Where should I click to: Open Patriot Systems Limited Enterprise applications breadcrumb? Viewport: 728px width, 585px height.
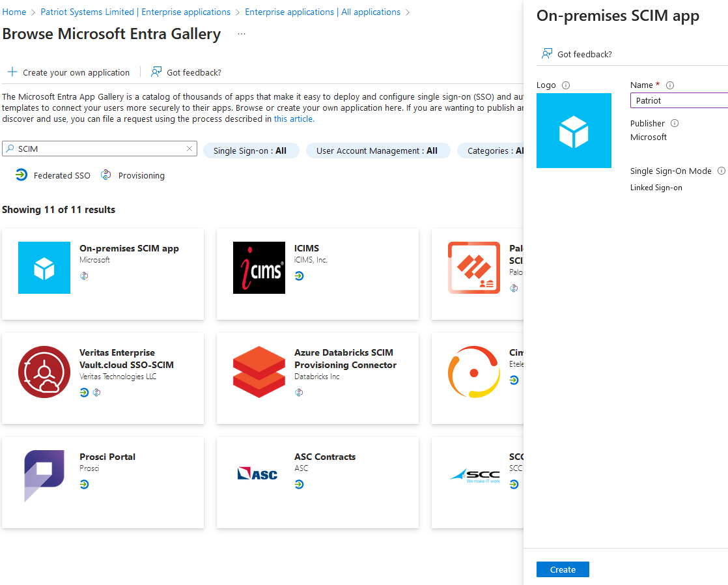135,12
